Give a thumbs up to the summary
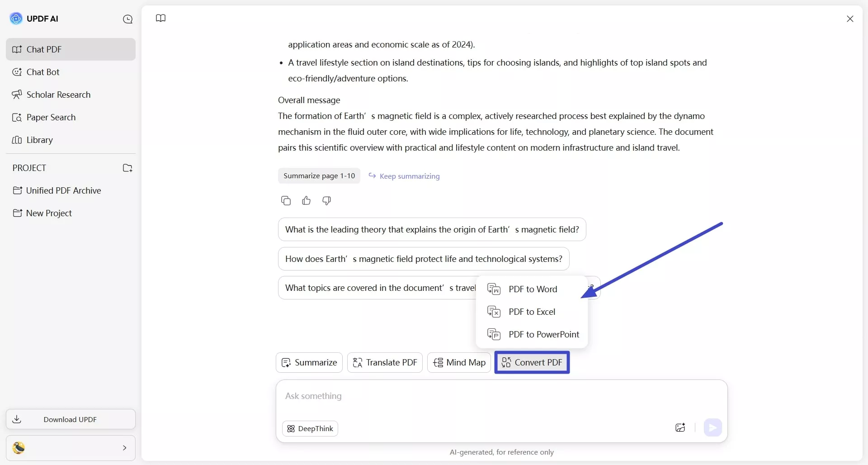Viewport: 868px width, 465px height. pyautogui.click(x=306, y=200)
